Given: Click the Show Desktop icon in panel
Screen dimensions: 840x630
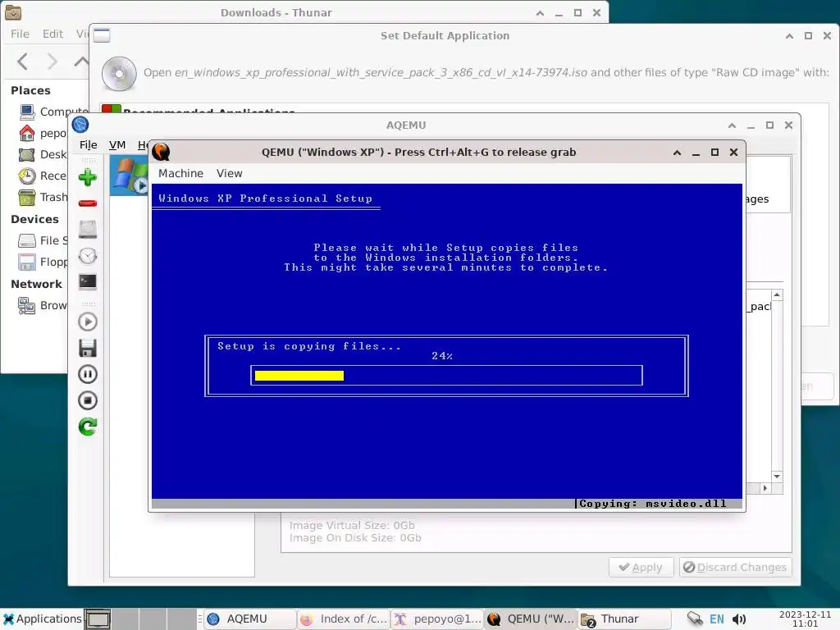Looking at the screenshot, I should point(98,619).
